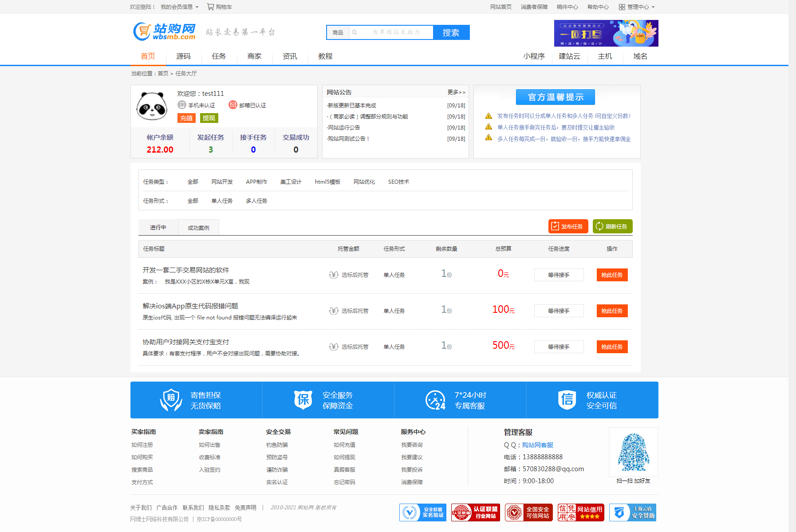
Task: Click the search input field
Action: tap(391, 32)
